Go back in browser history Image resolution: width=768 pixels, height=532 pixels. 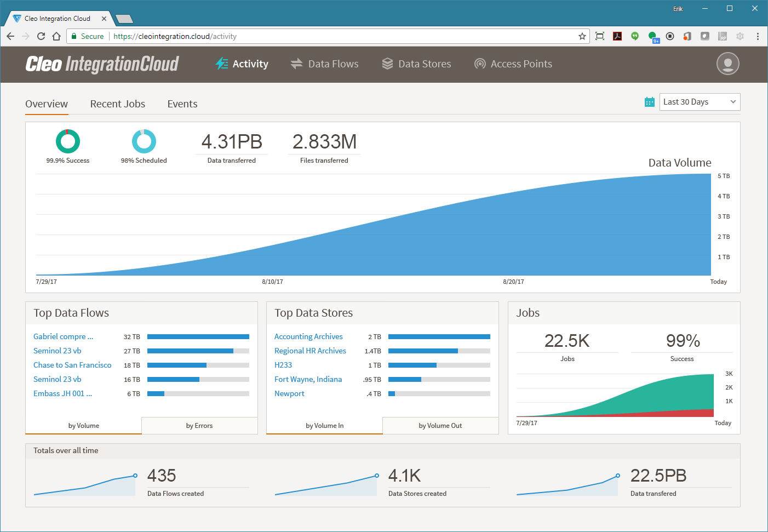pyautogui.click(x=10, y=36)
